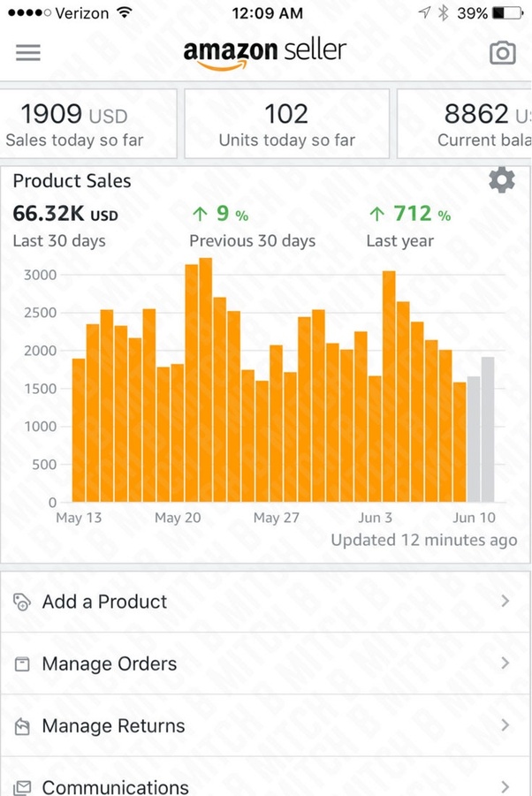
Task: Click the barcode icon beside Add a Product
Action: 24,602
